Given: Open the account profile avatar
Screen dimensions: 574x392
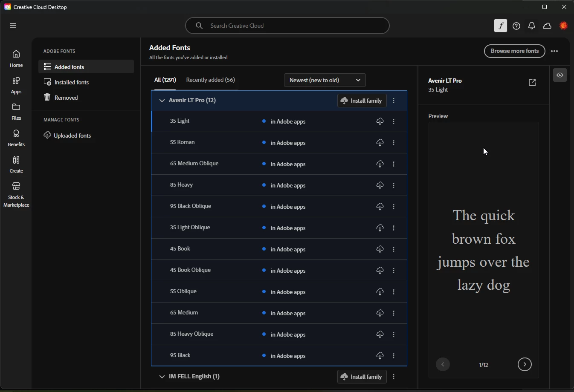Looking at the screenshot, I should click(564, 26).
